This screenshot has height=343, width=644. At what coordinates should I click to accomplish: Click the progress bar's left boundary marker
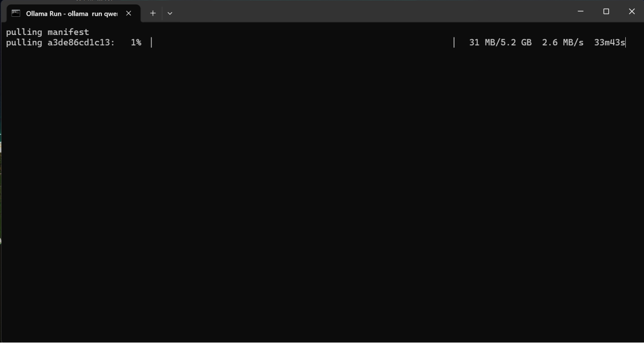coord(152,43)
